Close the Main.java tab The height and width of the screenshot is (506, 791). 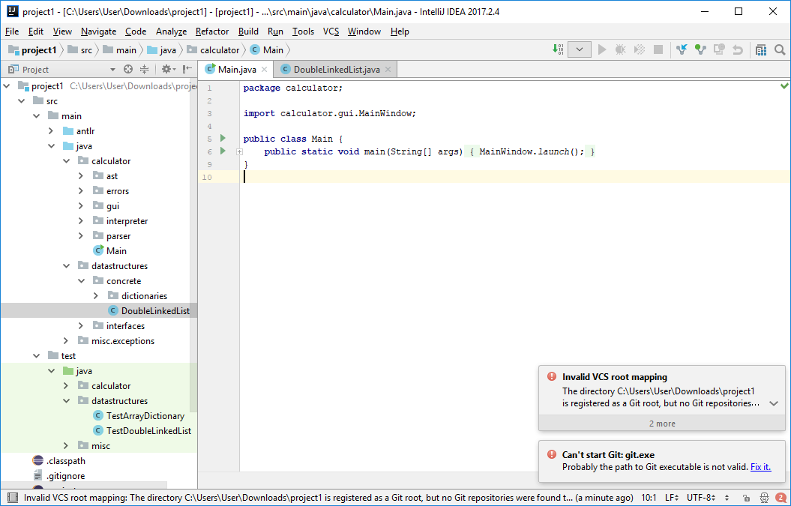[x=264, y=69]
